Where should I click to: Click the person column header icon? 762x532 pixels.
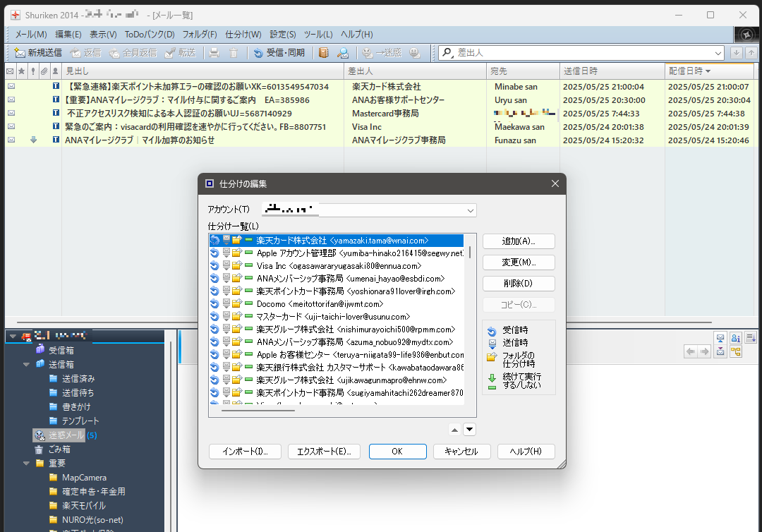(56, 71)
